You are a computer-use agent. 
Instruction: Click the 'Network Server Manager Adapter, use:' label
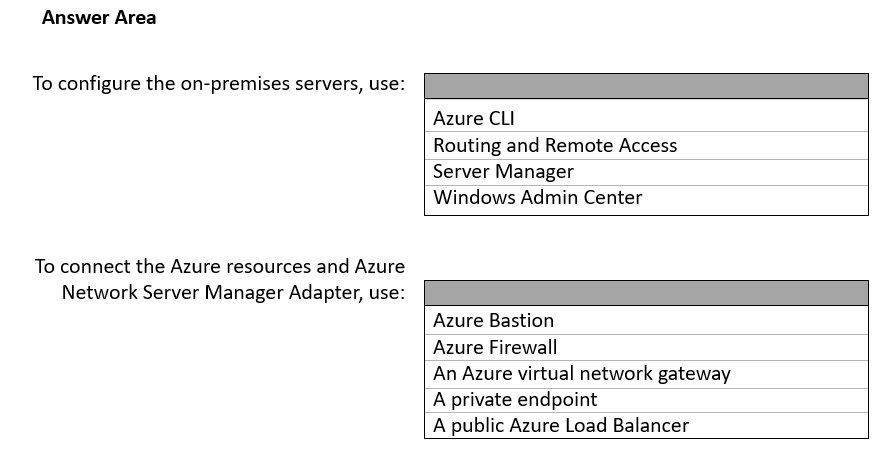click(x=233, y=292)
